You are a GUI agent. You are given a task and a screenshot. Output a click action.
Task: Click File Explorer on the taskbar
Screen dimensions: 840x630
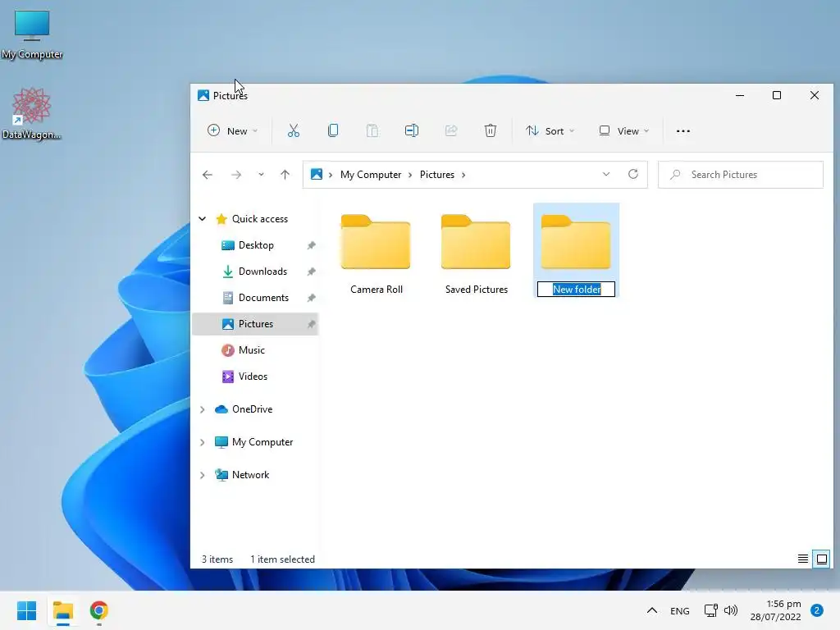point(63,610)
